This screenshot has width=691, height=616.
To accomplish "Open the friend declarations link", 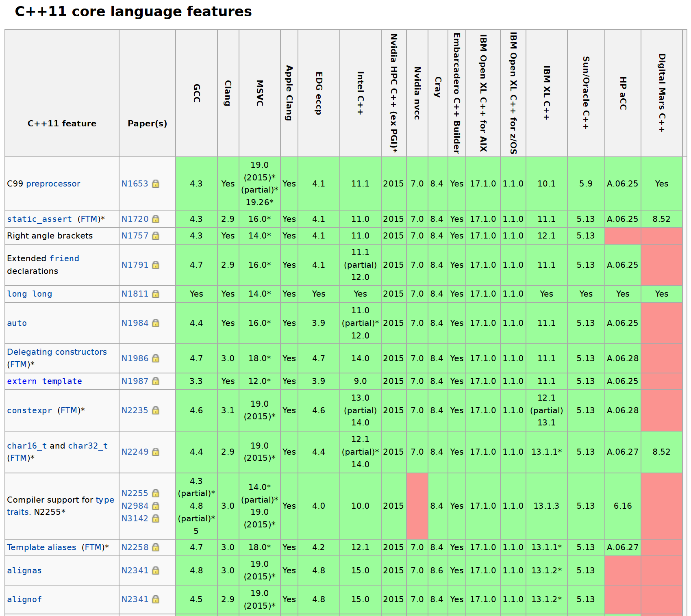I will 65,258.
